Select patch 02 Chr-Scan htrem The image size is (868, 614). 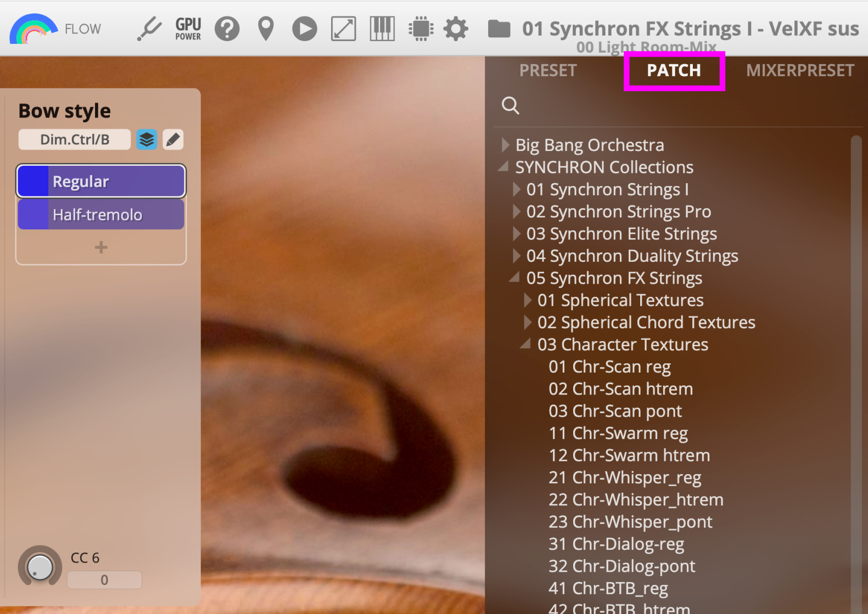pos(620,388)
